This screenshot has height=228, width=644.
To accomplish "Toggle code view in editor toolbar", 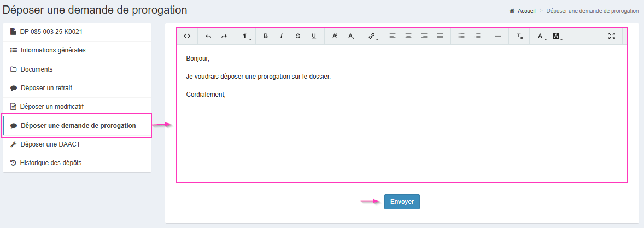I will tap(187, 36).
